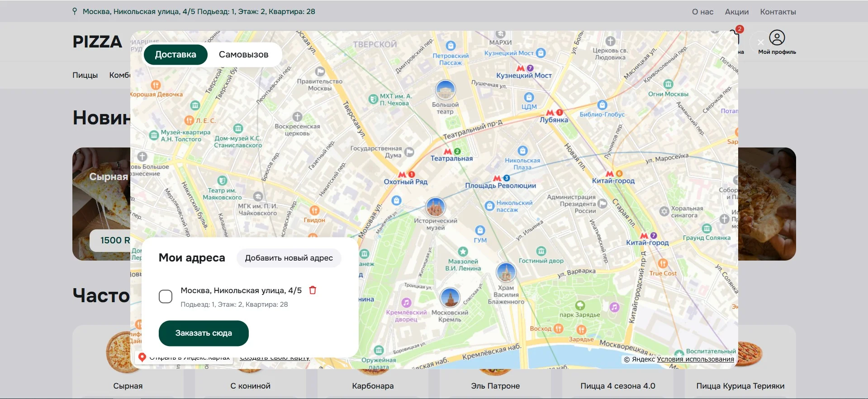Click the Огни Москвы museum marker
The height and width of the screenshot is (399, 868).
click(668, 85)
